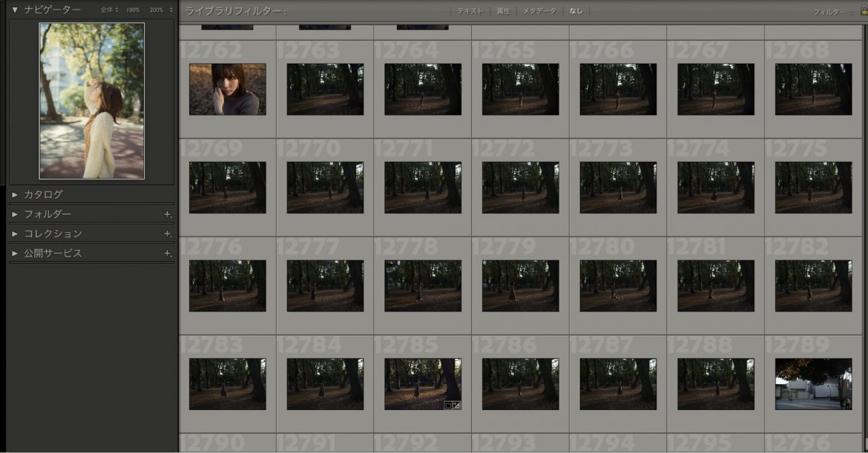Click the navigator preview image
This screenshot has height=453, width=868.
(92, 102)
